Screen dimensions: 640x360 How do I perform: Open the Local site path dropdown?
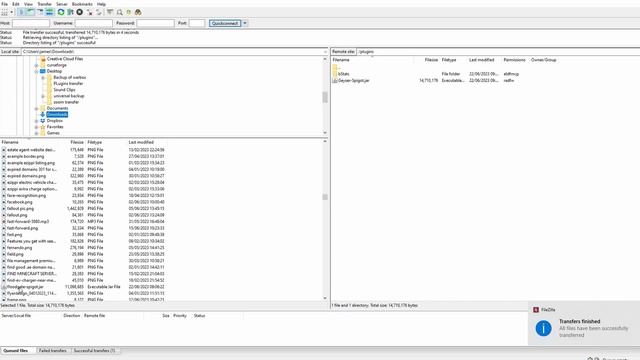(x=325, y=52)
